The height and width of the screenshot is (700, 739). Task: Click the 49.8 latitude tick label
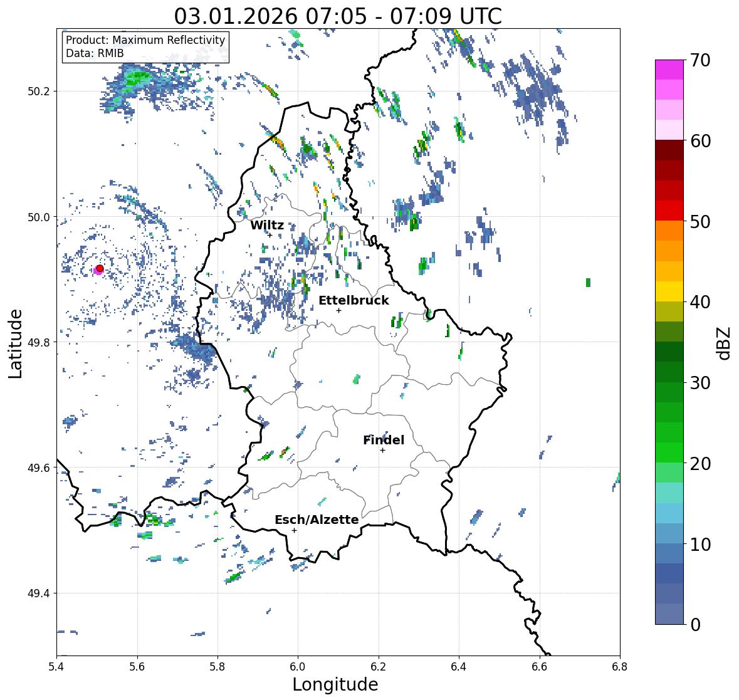pos(39,342)
